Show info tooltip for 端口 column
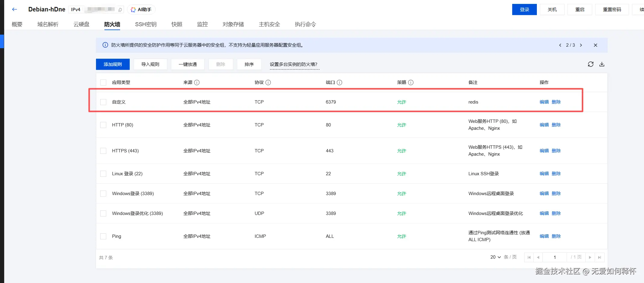644x283 pixels. pyautogui.click(x=339, y=82)
